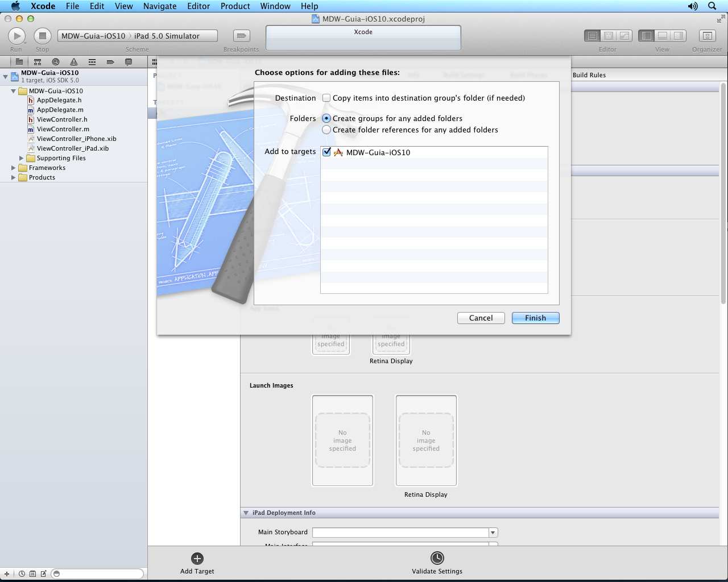Click the Finish button
The width and height of the screenshot is (728, 582).
pyautogui.click(x=535, y=318)
